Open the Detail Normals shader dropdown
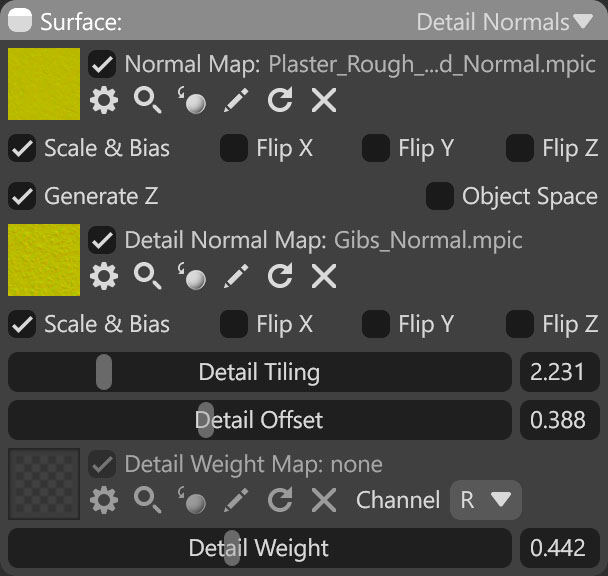The height and width of the screenshot is (576, 608). point(505,21)
